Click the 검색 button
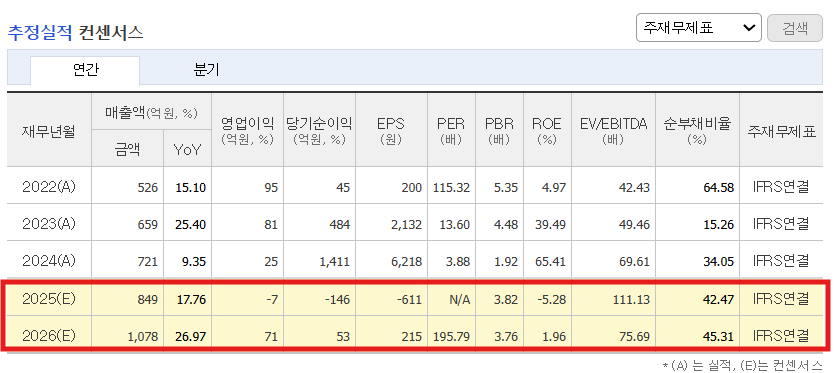Image resolution: width=837 pixels, height=373 pixels. click(x=795, y=28)
